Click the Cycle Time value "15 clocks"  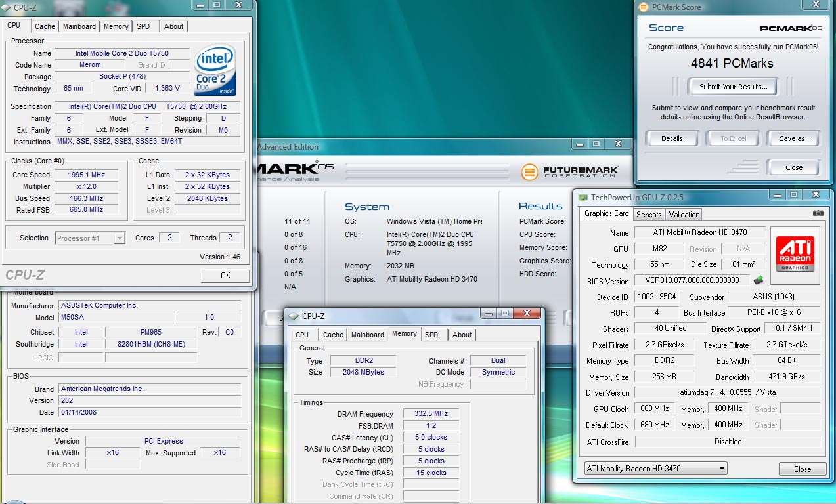431,473
